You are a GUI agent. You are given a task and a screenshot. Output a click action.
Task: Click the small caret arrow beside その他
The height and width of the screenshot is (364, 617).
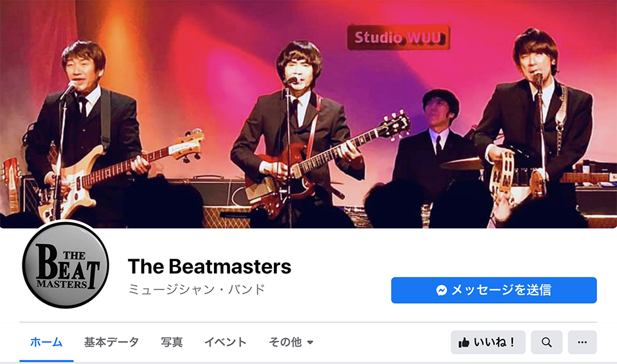[x=310, y=342]
